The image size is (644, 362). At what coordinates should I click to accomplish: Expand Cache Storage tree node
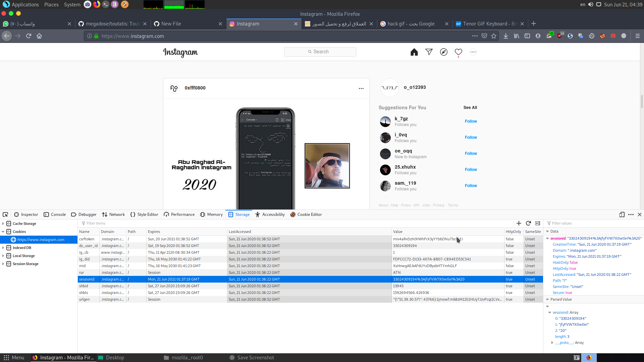(x=3, y=224)
